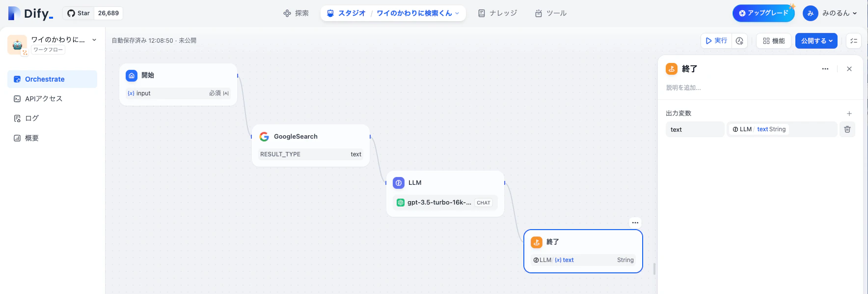Click the Dify logo

pos(30,13)
